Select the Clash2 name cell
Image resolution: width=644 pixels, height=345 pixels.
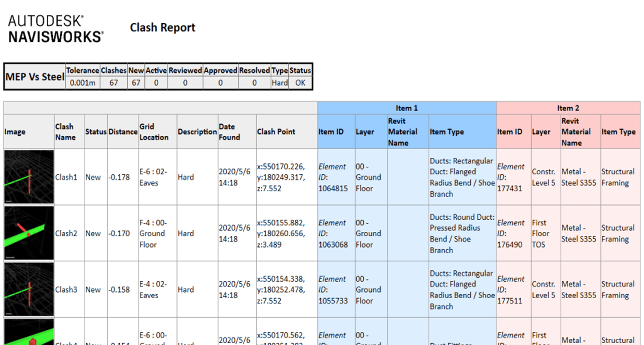(66, 234)
